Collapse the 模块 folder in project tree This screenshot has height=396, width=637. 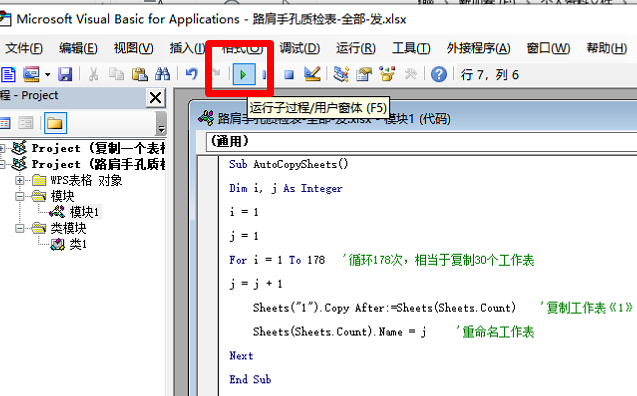coord(20,196)
